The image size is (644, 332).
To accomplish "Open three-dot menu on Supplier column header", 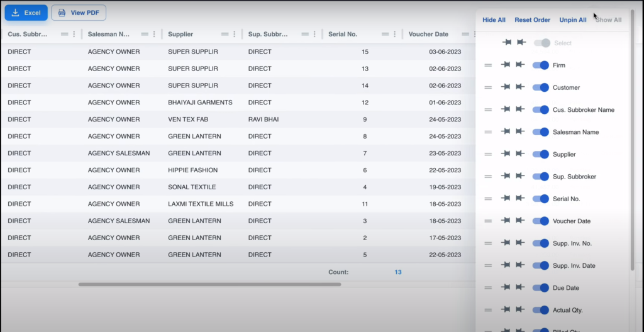I will [x=235, y=34].
